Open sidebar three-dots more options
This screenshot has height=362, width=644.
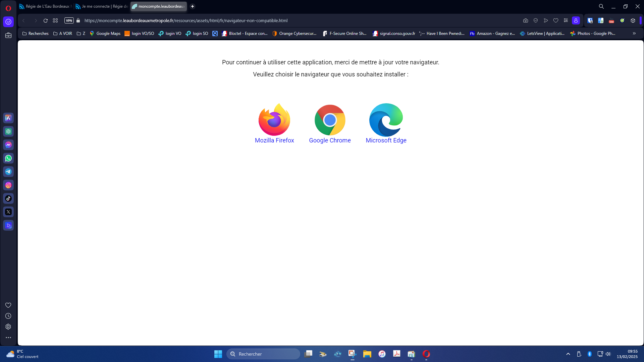point(8,338)
